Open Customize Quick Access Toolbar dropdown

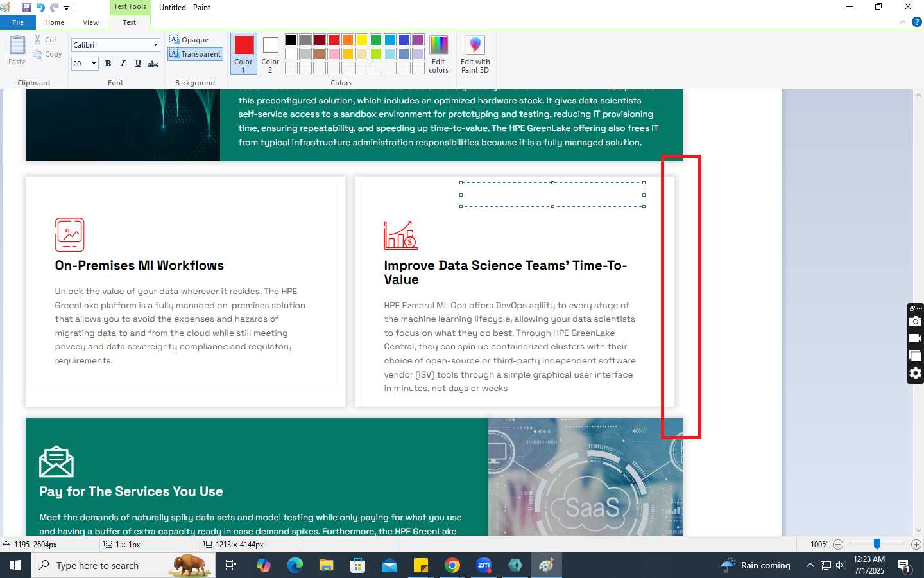[x=66, y=8]
